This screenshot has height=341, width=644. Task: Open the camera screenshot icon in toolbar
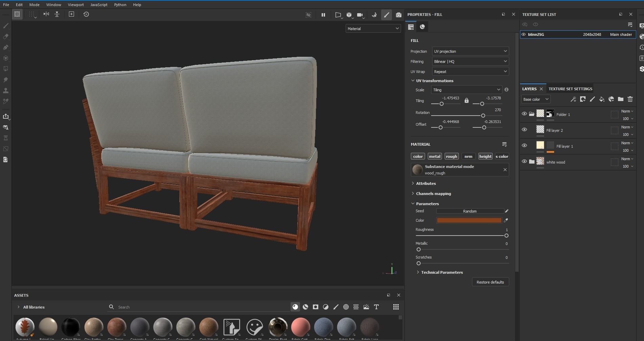click(x=399, y=15)
